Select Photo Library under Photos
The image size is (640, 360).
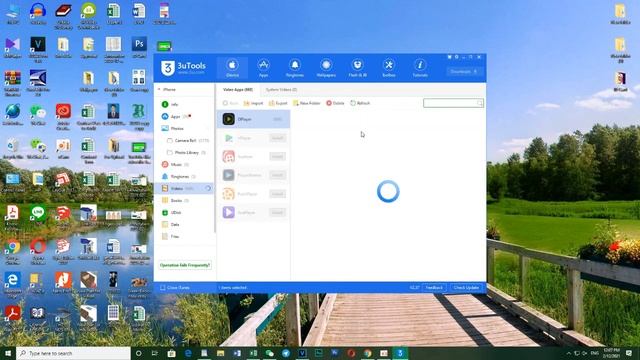tap(186, 152)
